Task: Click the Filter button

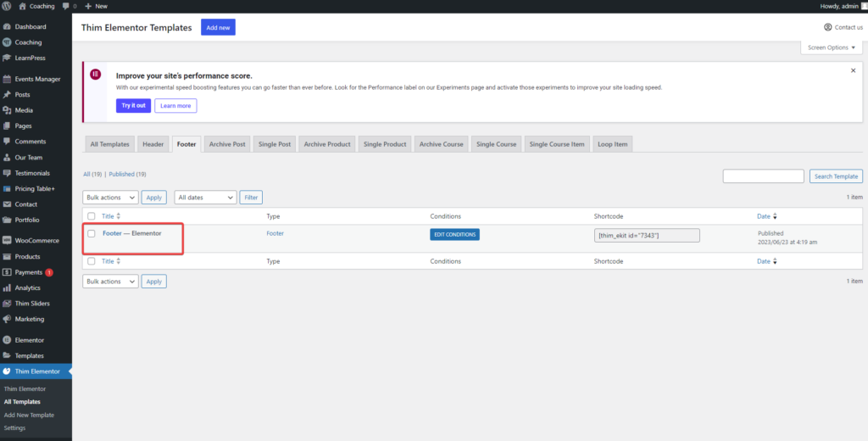Action: click(251, 198)
